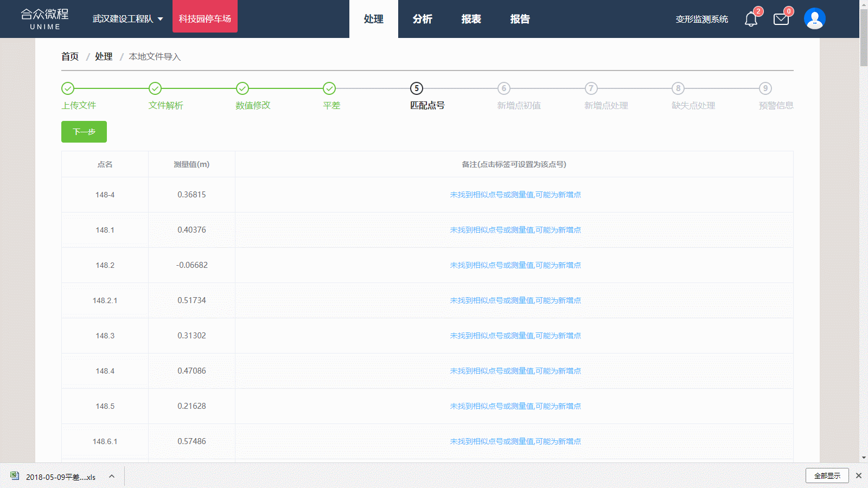The height and width of the screenshot is (488, 868).
Task: Open the 报表 tab
Action: click(x=471, y=19)
